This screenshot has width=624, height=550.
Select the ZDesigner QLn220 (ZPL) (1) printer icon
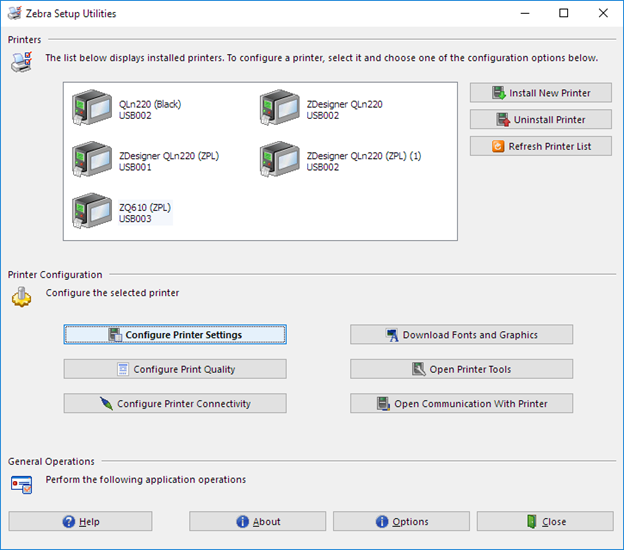tap(280, 159)
